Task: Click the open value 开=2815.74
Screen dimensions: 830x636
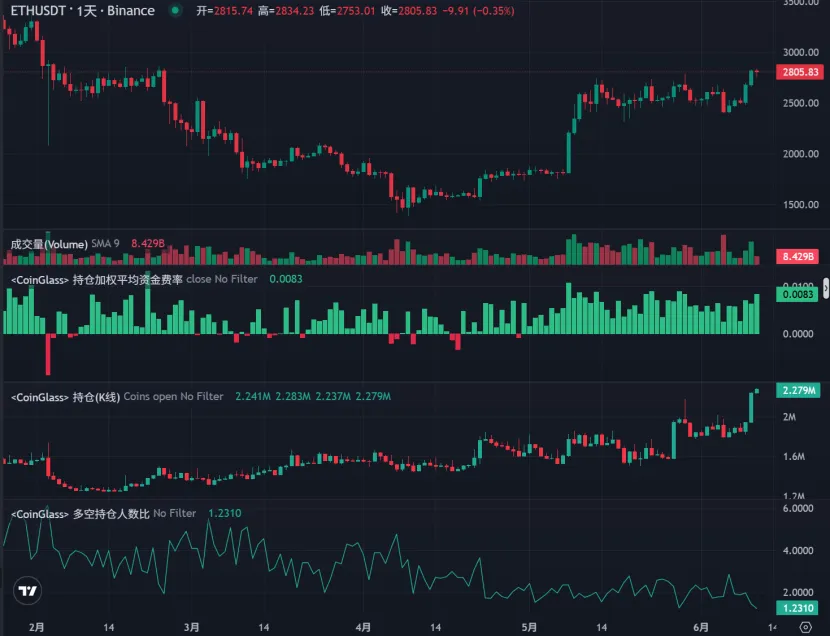Action: [x=224, y=11]
